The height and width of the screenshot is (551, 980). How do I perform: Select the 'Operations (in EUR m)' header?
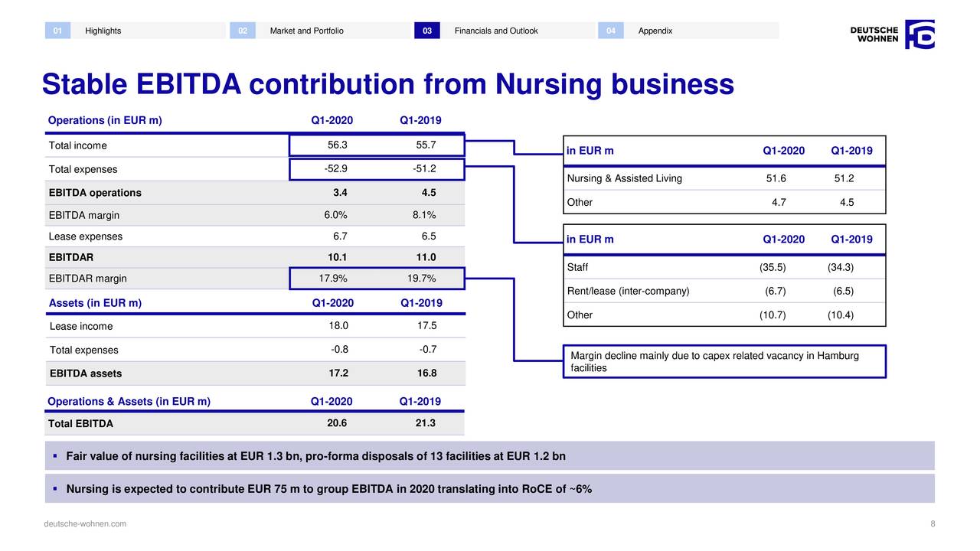coord(105,120)
